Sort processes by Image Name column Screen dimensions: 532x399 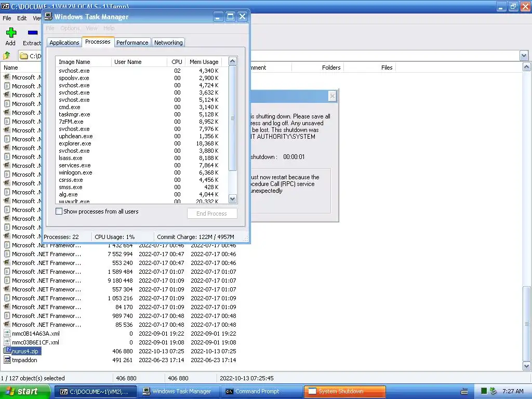coord(84,62)
